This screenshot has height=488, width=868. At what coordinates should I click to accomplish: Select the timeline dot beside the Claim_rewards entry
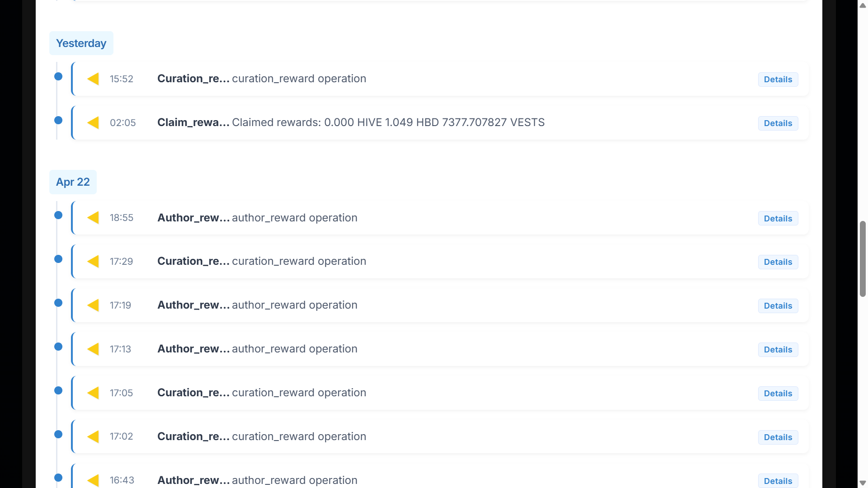coord(58,120)
